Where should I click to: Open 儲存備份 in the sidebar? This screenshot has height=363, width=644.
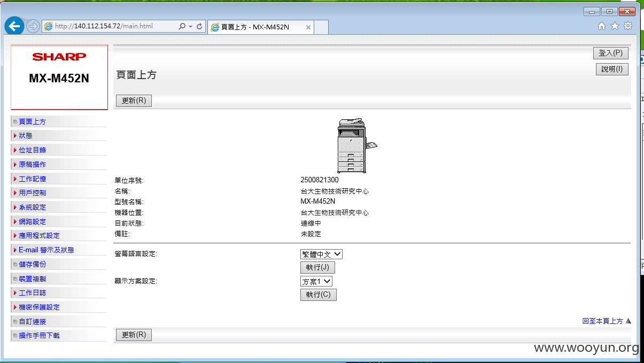tap(32, 265)
